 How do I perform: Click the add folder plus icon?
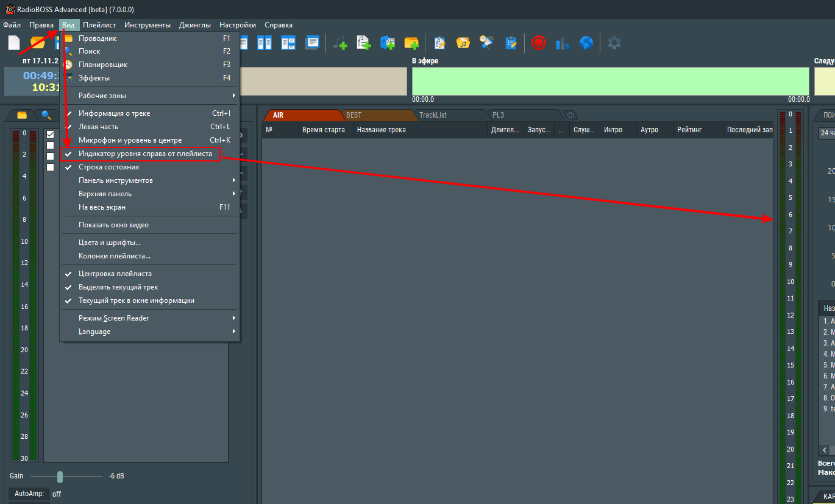[x=411, y=43]
